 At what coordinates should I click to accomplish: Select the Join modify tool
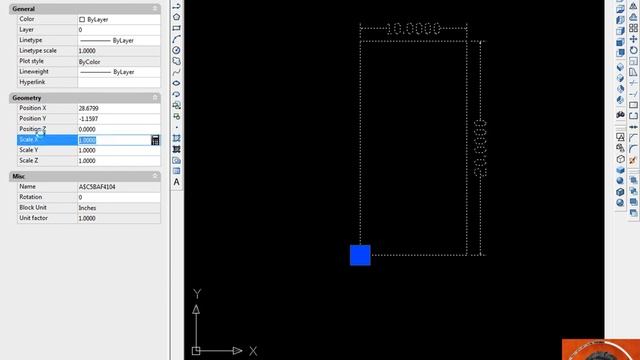tap(633, 127)
